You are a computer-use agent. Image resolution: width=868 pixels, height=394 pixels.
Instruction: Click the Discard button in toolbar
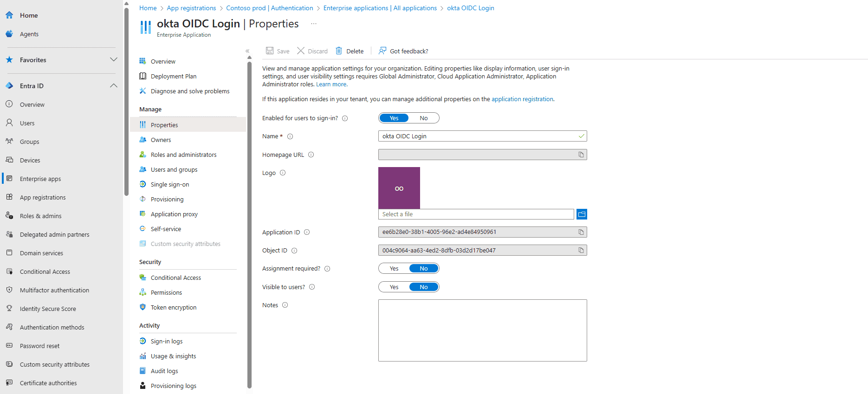[x=312, y=51]
